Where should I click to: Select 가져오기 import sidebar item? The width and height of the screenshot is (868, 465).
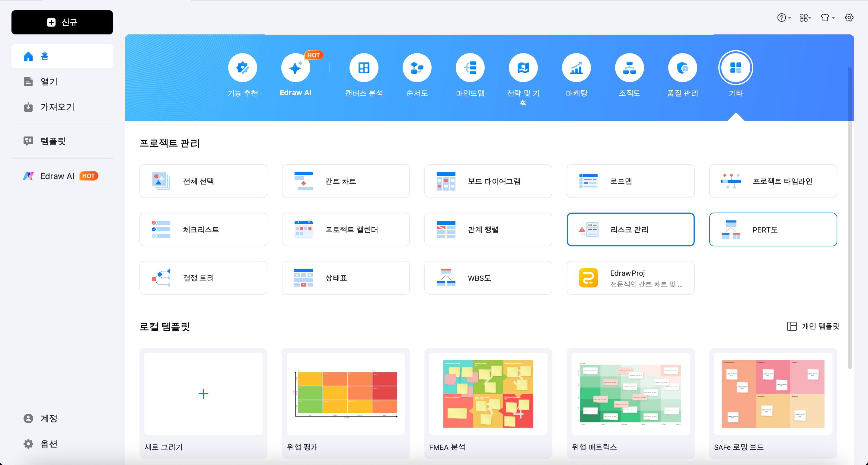coord(57,107)
